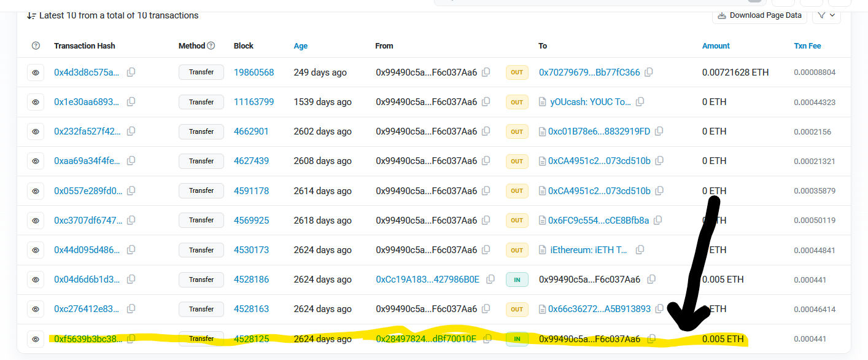Preview transaction 0x44d095d486 with eye icon

(x=36, y=250)
